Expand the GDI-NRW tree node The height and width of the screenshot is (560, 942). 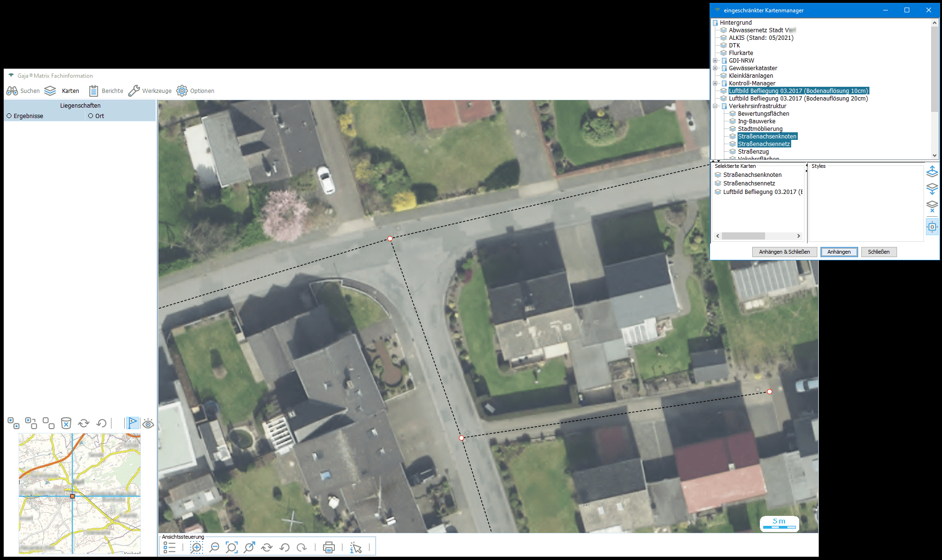point(715,61)
